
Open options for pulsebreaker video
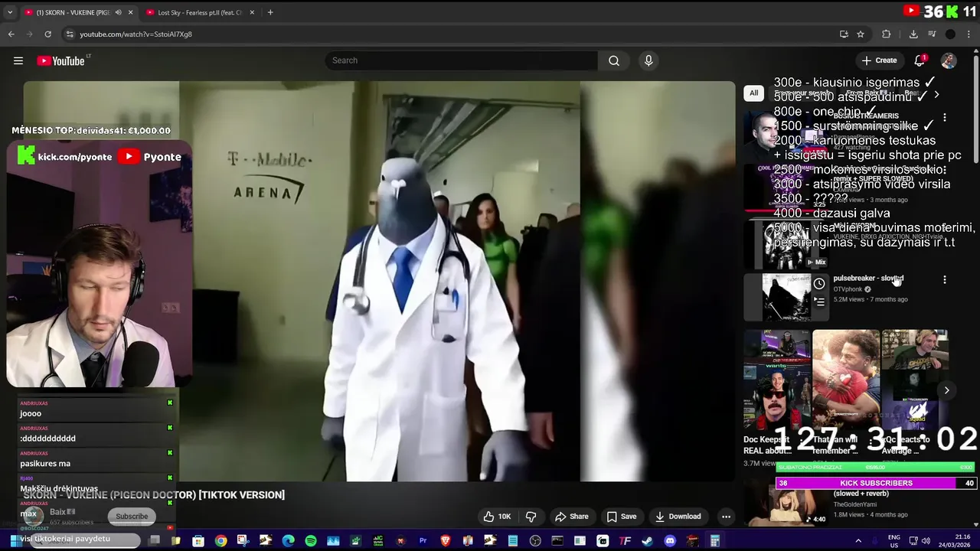click(x=944, y=280)
